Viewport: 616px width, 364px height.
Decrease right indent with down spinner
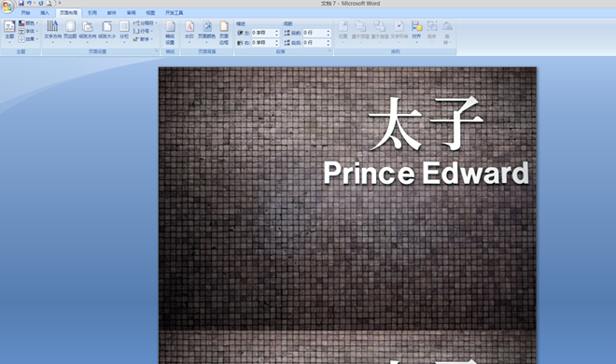(277, 45)
